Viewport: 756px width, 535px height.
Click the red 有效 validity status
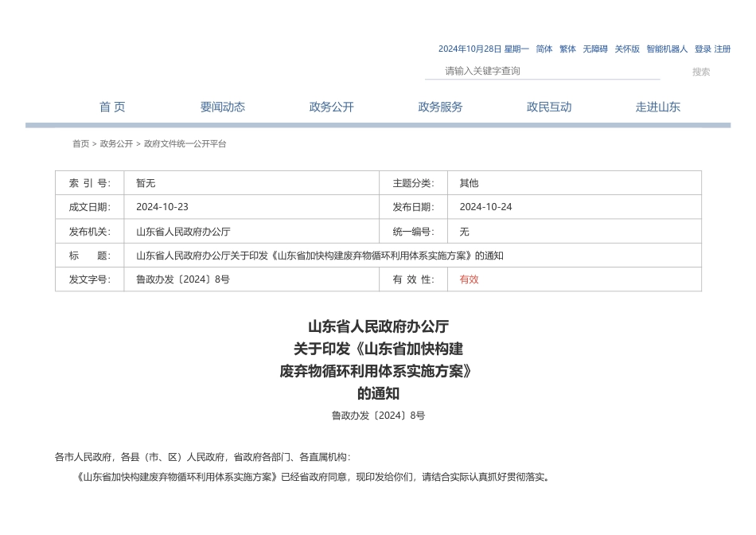click(x=470, y=279)
